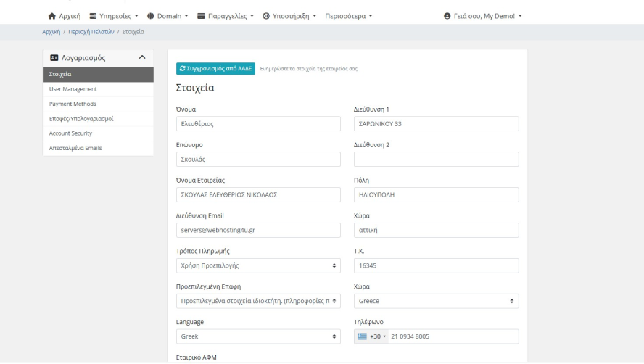Click the Περιοχή Πελατών breadcrumb link

pos(91,32)
